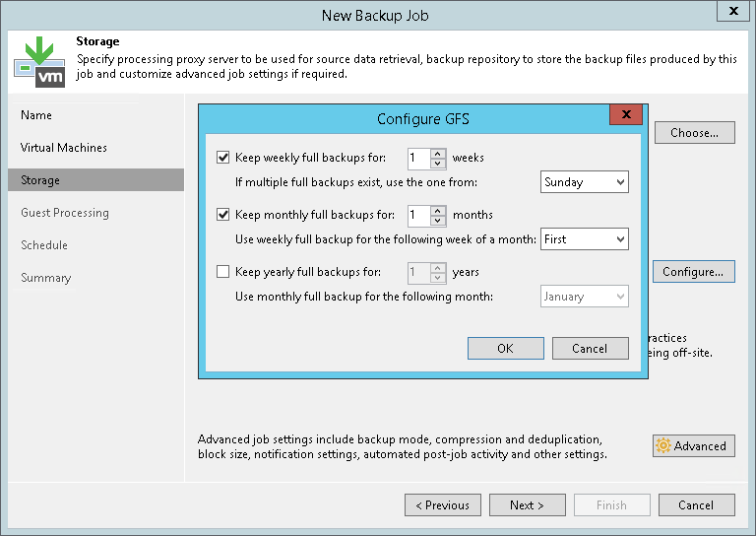Decrease the weekly backups spinner value
Viewport: 756px width, 536px height.
[438, 163]
